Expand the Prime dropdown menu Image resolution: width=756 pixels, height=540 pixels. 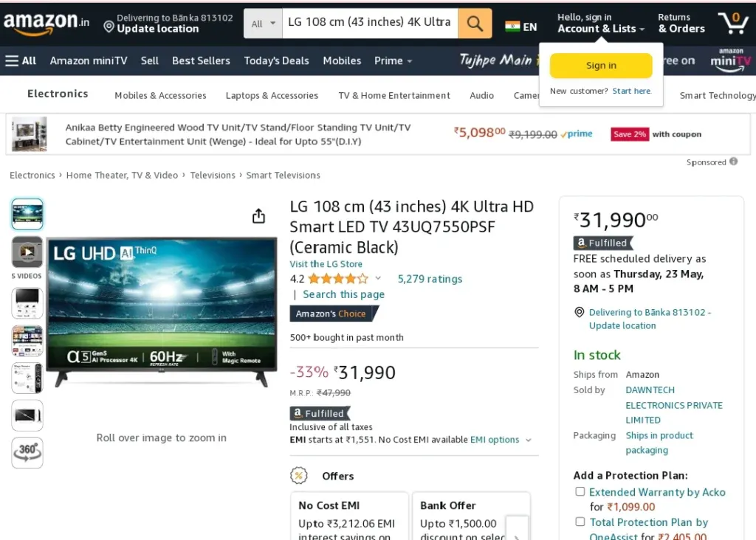pos(393,60)
